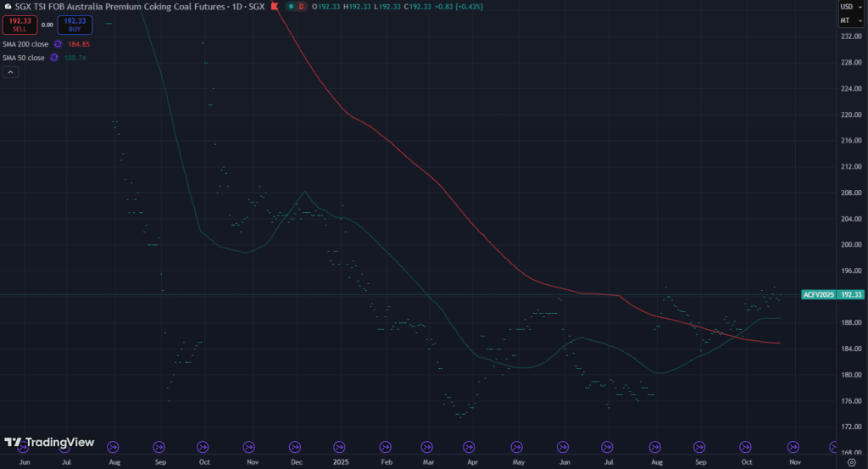The height and width of the screenshot is (469, 868).
Task: Click the red SELL 192.33 button
Action: tap(19, 25)
